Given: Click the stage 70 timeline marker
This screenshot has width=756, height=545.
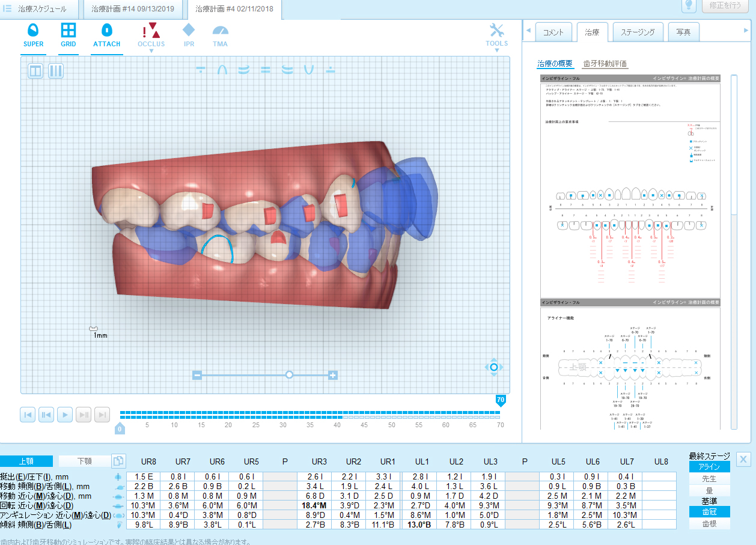Looking at the screenshot, I should 500,400.
